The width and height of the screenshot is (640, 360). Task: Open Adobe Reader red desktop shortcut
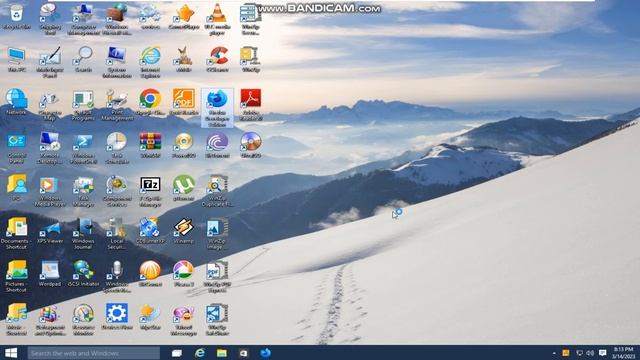pyautogui.click(x=251, y=105)
